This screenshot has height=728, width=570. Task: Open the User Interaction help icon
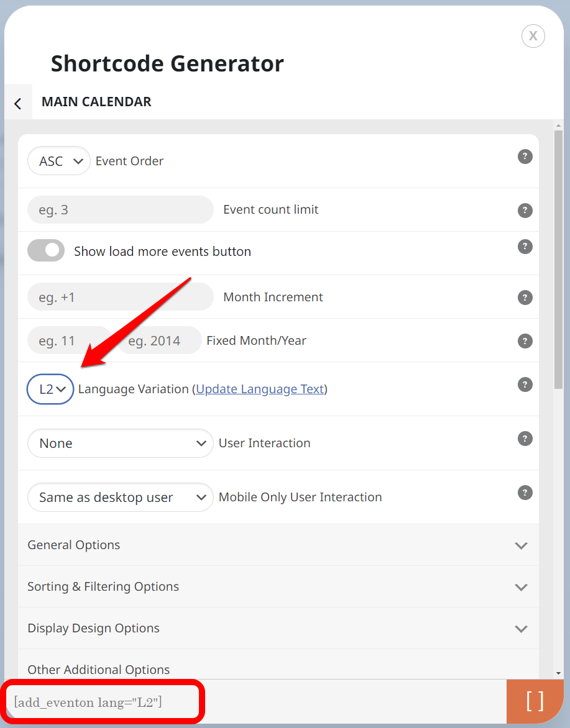pos(525,439)
